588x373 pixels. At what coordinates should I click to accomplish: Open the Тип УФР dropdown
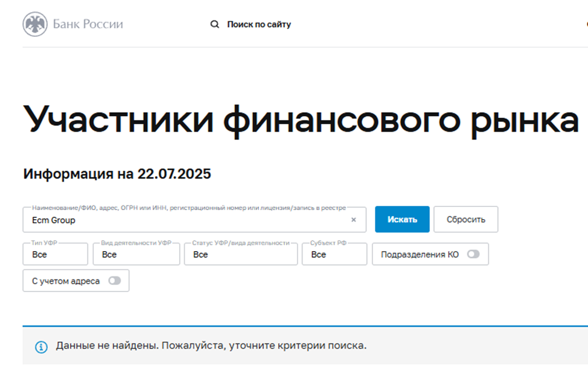pos(55,254)
